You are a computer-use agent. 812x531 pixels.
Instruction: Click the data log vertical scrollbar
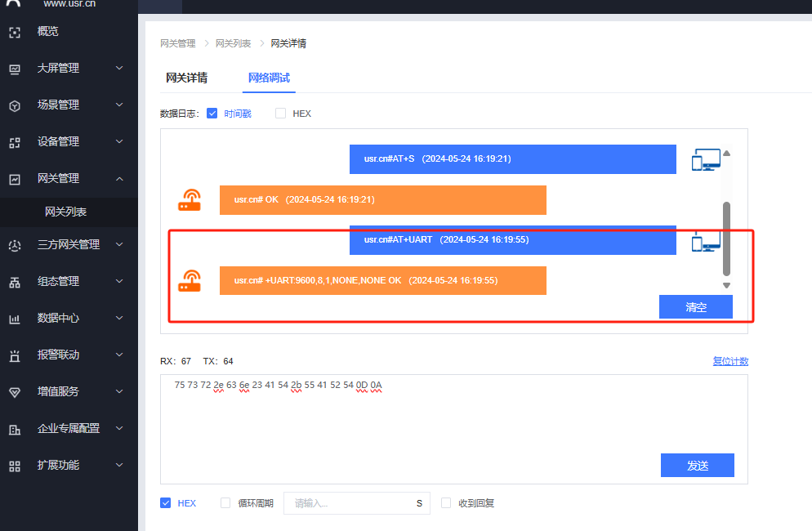pos(726,237)
